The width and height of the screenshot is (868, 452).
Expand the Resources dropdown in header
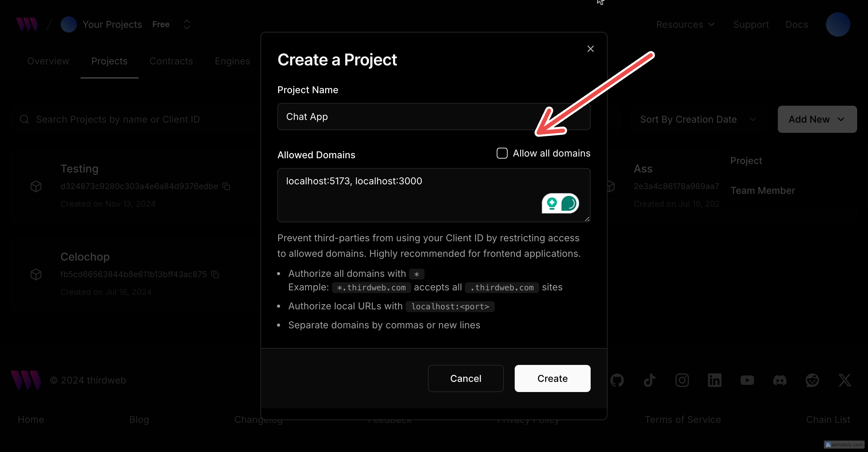685,24
